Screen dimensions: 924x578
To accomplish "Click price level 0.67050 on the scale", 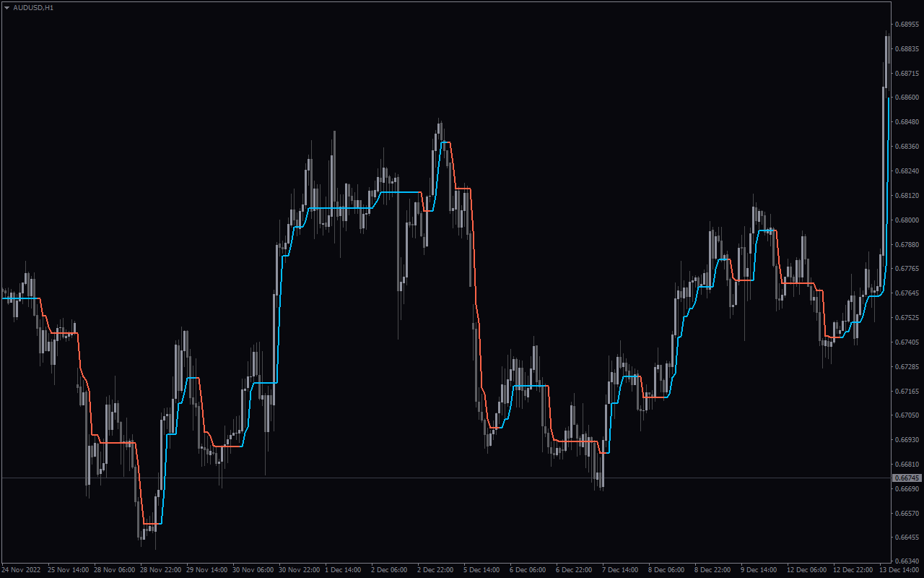I will point(908,415).
